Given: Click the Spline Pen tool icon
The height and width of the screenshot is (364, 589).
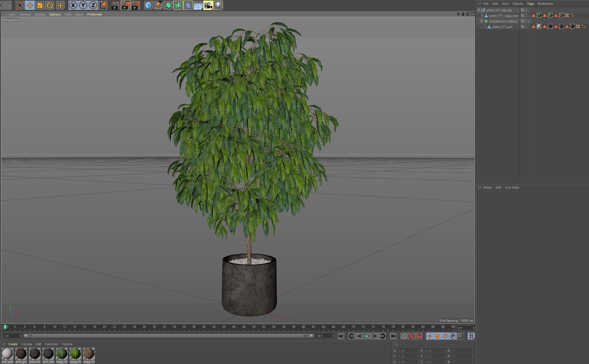Looking at the screenshot, I should click(x=158, y=5).
